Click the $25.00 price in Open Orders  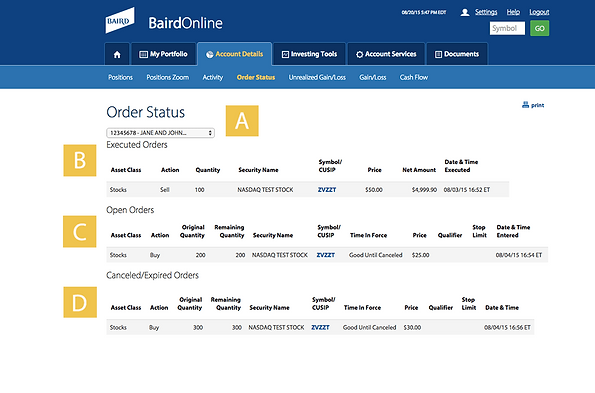pyautogui.click(x=420, y=255)
